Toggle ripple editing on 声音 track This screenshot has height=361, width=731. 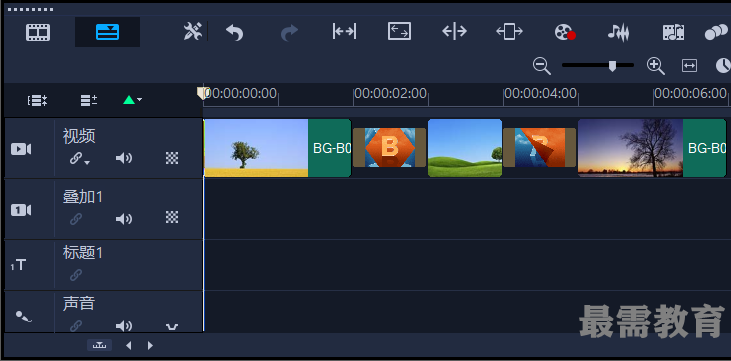tap(76, 326)
